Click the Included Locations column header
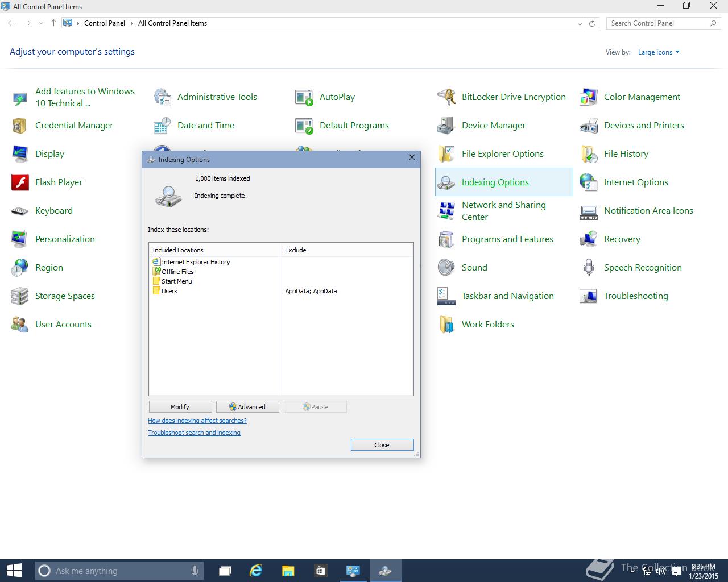 [216, 250]
